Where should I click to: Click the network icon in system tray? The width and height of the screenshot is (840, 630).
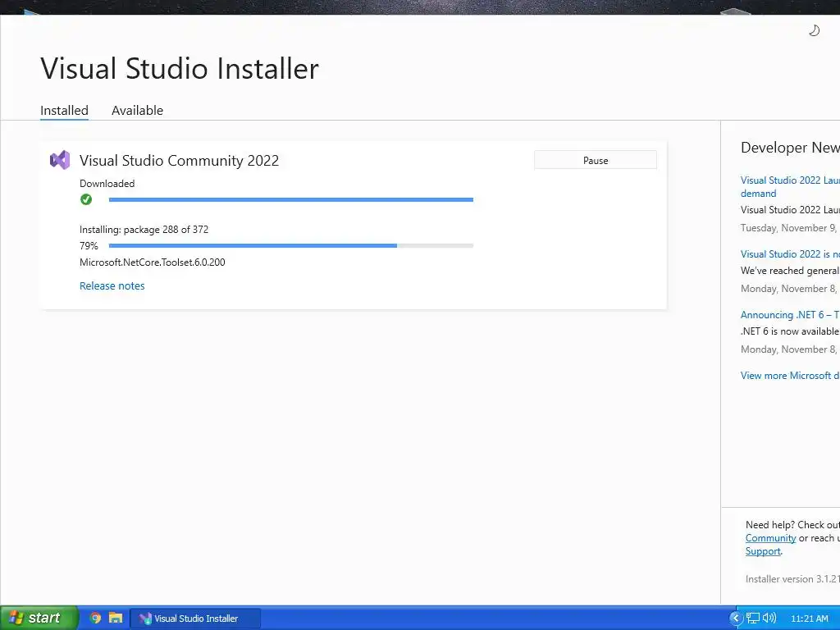(753, 618)
